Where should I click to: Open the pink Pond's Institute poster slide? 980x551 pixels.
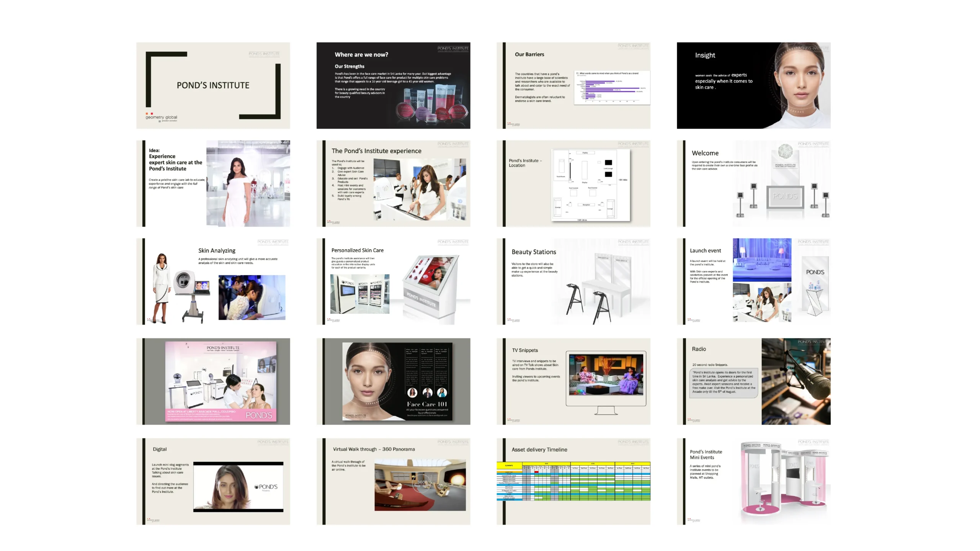213,381
